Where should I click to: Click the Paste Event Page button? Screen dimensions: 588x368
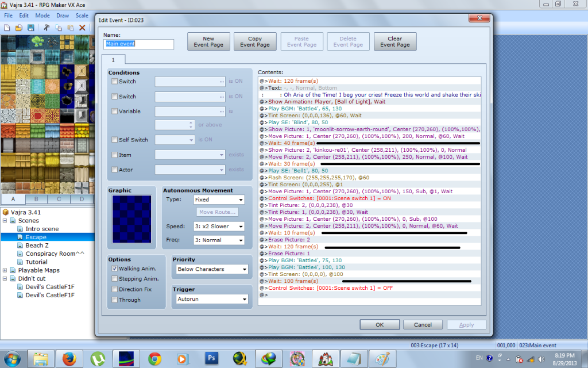point(301,41)
